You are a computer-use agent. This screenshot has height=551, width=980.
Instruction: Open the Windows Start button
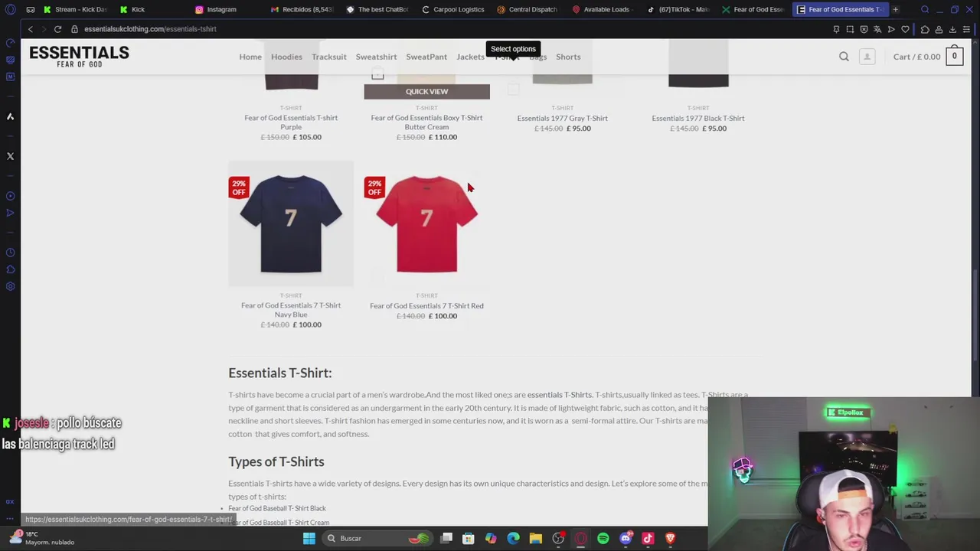click(309, 538)
